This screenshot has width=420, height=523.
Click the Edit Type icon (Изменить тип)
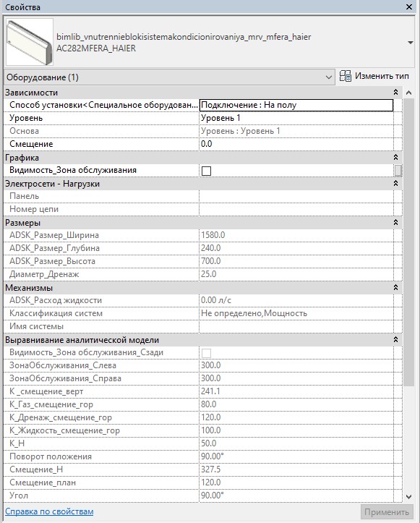(x=346, y=77)
